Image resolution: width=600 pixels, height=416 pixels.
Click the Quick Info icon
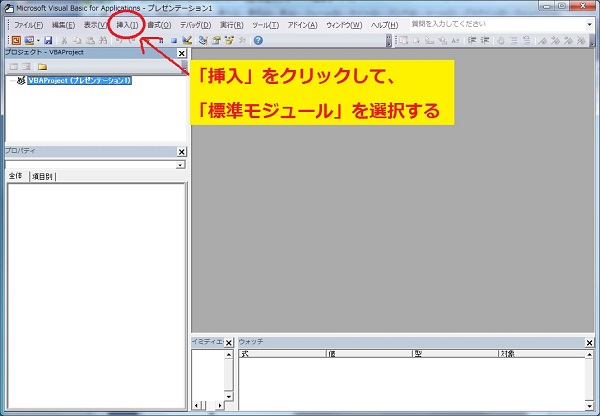(x=429, y=40)
